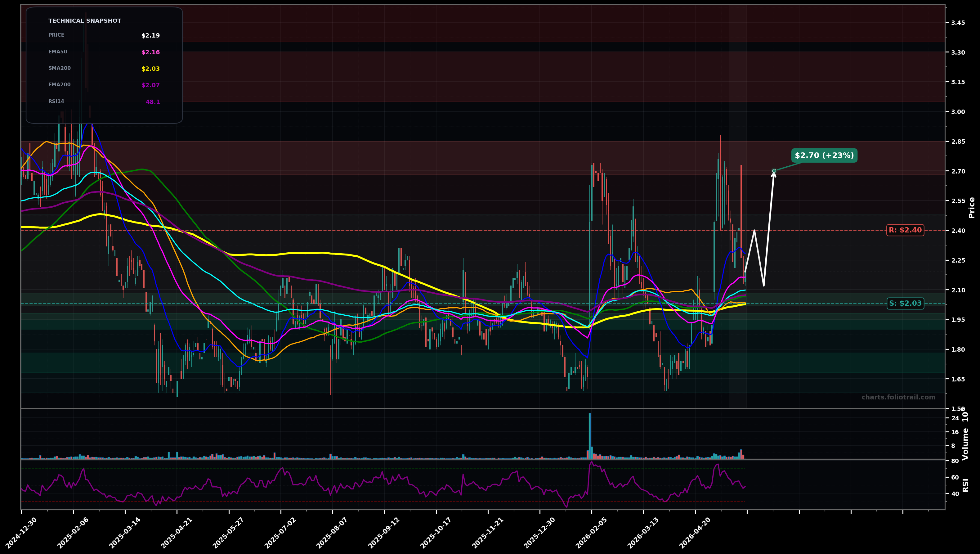Select the 2.40 price axis tick
The width and height of the screenshot is (980, 554).
click(958, 231)
